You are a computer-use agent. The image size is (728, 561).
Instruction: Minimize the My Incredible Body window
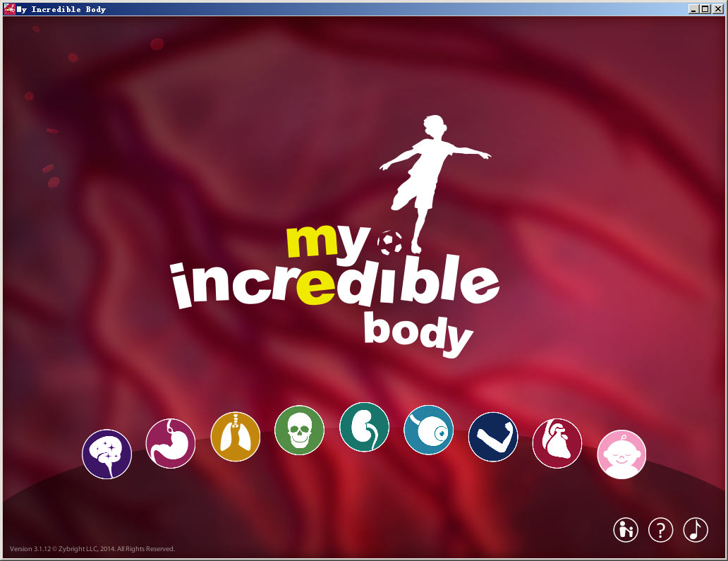pyautogui.click(x=693, y=9)
